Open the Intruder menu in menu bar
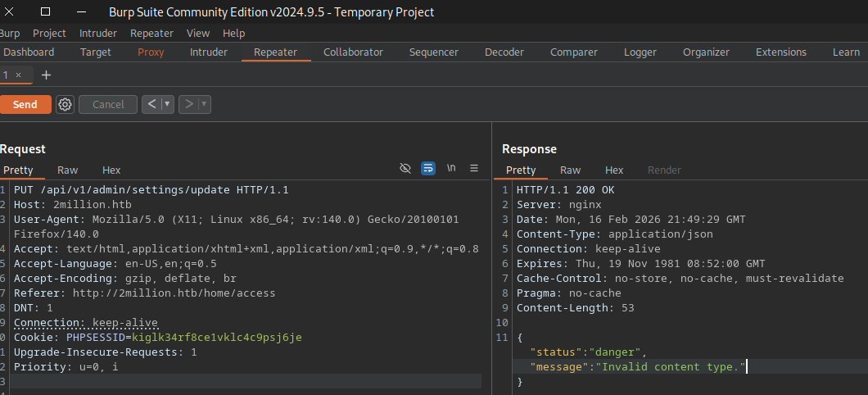 tap(97, 34)
